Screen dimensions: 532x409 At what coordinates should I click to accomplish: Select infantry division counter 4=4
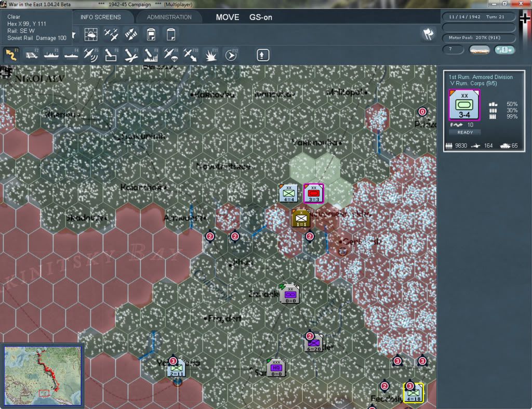pos(288,193)
